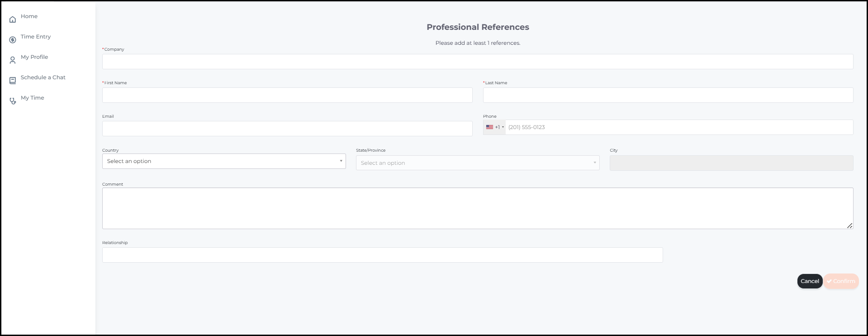Open the State/Province dropdown
The height and width of the screenshot is (336, 868).
(x=478, y=163)
